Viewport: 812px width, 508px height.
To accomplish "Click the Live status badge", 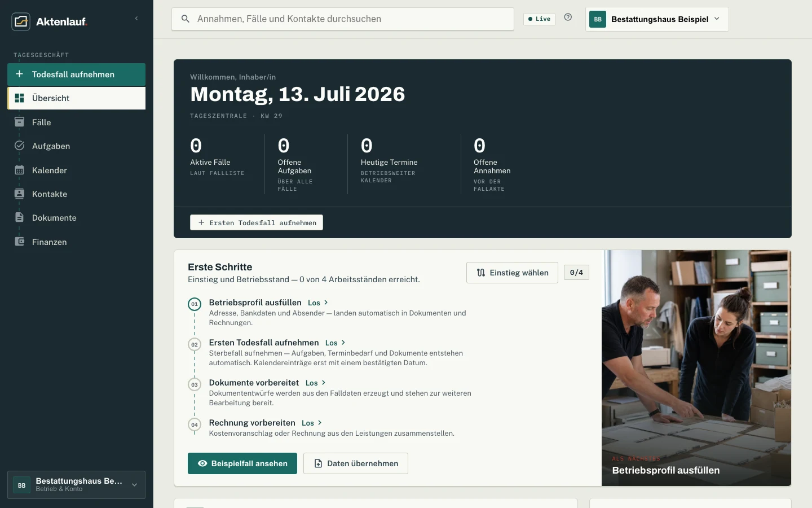I will coord(539,19).
